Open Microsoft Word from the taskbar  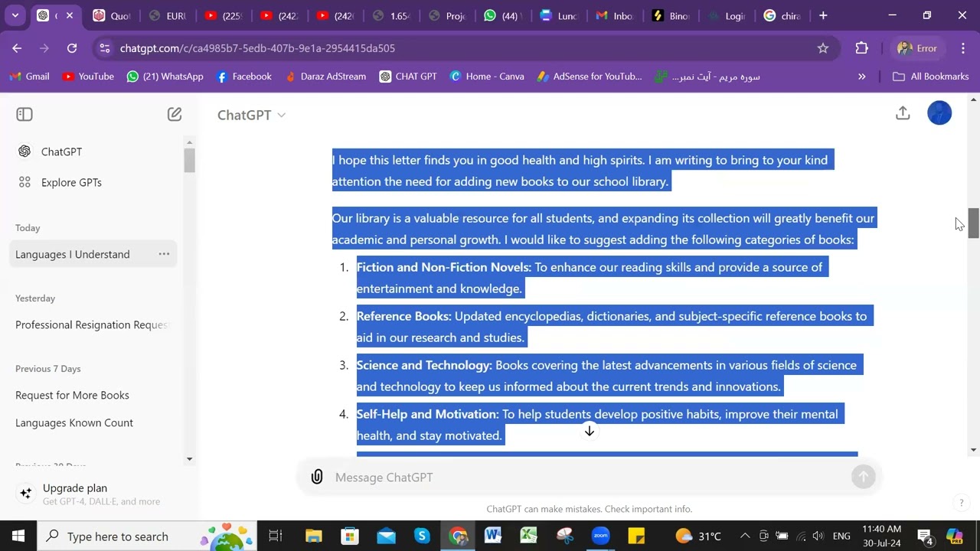click(493, 536)
